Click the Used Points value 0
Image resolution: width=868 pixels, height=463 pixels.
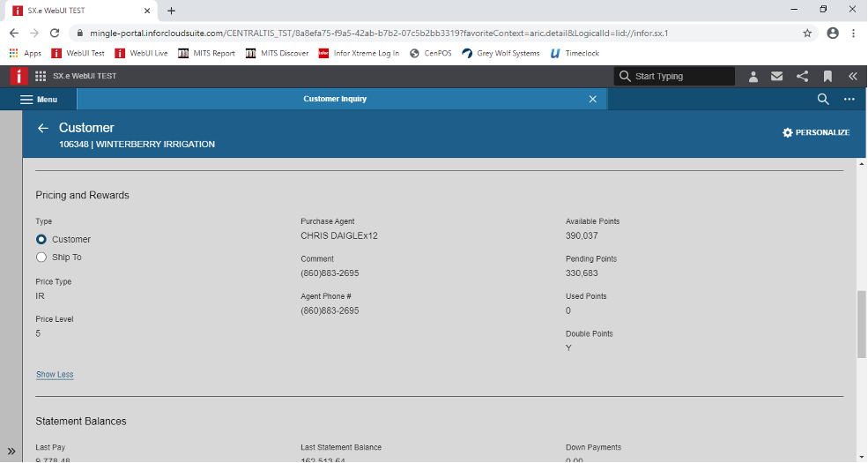568,310
